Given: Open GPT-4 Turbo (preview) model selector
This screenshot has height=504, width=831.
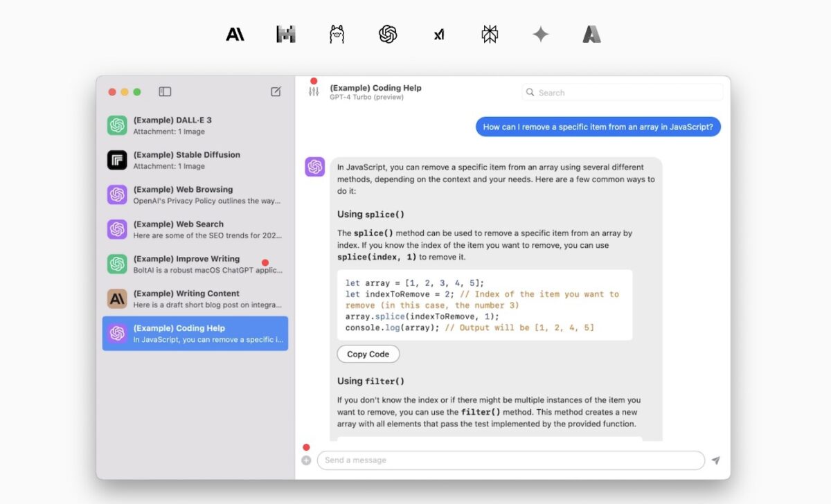Looking at the screenshot, I should point(366,98).
